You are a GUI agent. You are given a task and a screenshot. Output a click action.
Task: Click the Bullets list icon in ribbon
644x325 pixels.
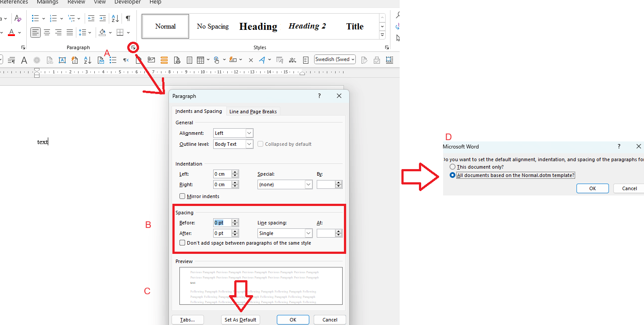click(x=36, y=18)
